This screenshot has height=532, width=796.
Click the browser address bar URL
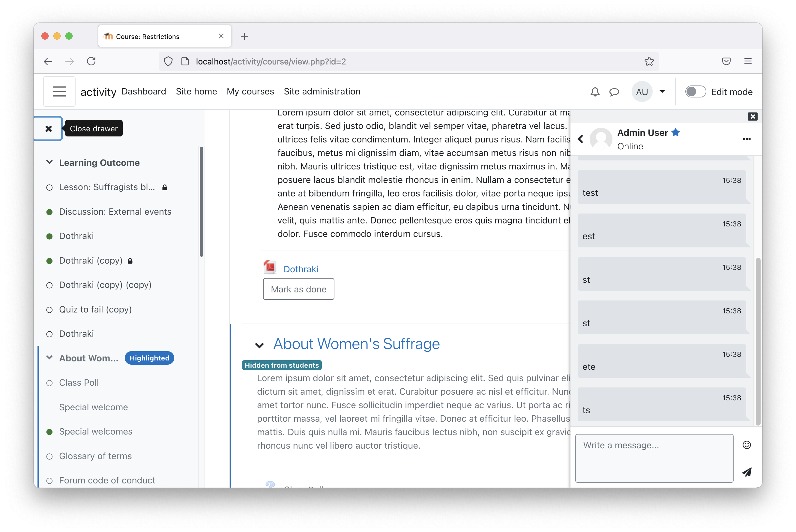[x=271, y=61]
